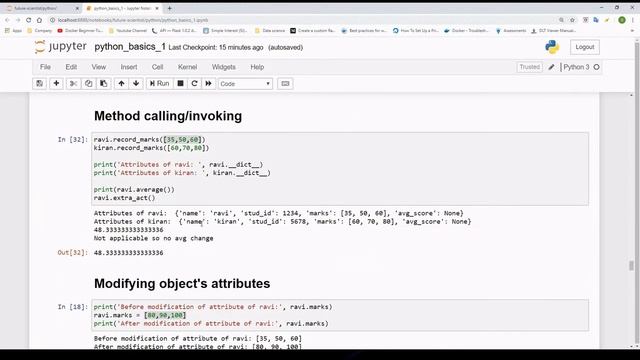
Task: Go back in browser history
Action: 7,20
